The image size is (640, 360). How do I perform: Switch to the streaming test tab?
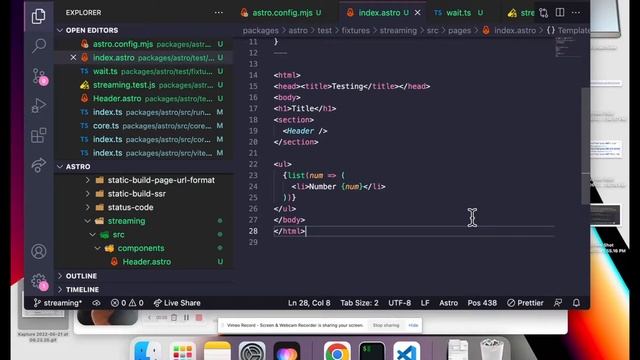tap(520, 13)
